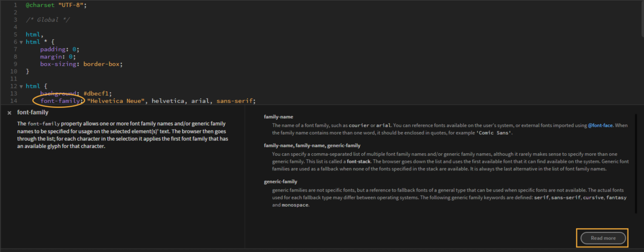Click the box-sizing property name
The image size is (644, 252).
click(x=59, y=64)
